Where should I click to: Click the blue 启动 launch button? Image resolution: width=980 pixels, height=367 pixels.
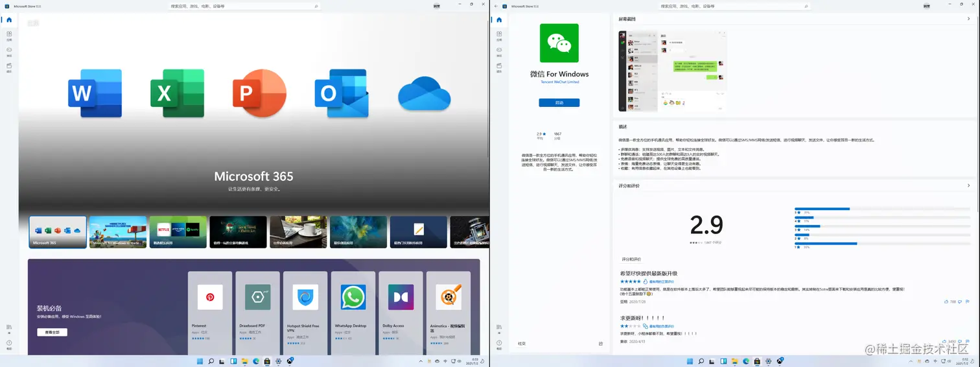click(559, 102)
